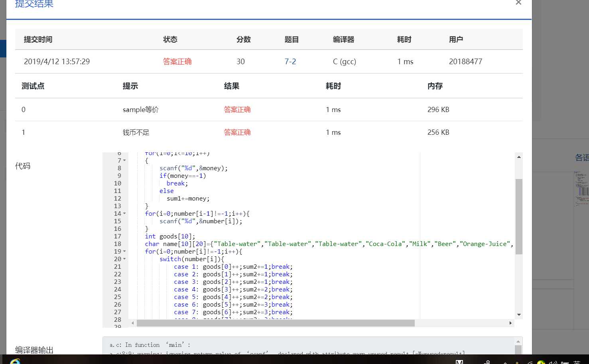This screenshot has height=364, width=589.
Task: Click the user ID 20188477
Action: point(465,61)
